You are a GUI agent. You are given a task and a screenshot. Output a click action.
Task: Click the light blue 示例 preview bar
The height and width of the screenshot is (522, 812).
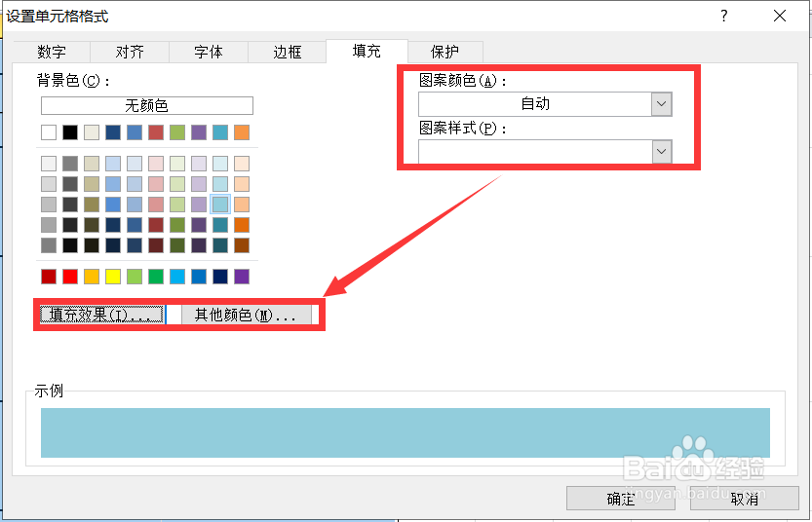(406, 433)
